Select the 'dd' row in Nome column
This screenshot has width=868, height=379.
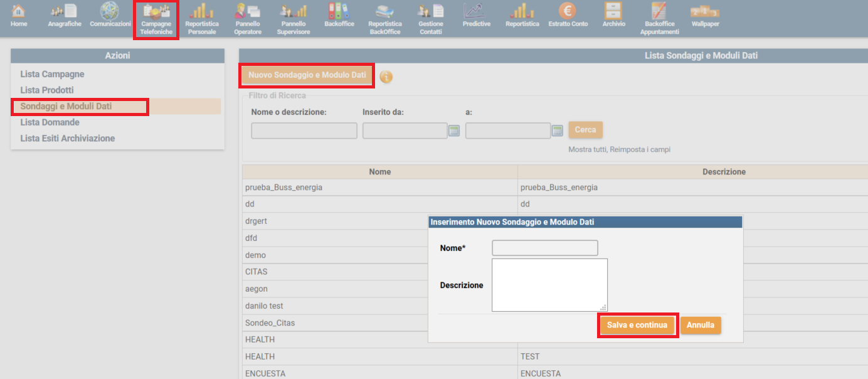(x=380, y=205)
